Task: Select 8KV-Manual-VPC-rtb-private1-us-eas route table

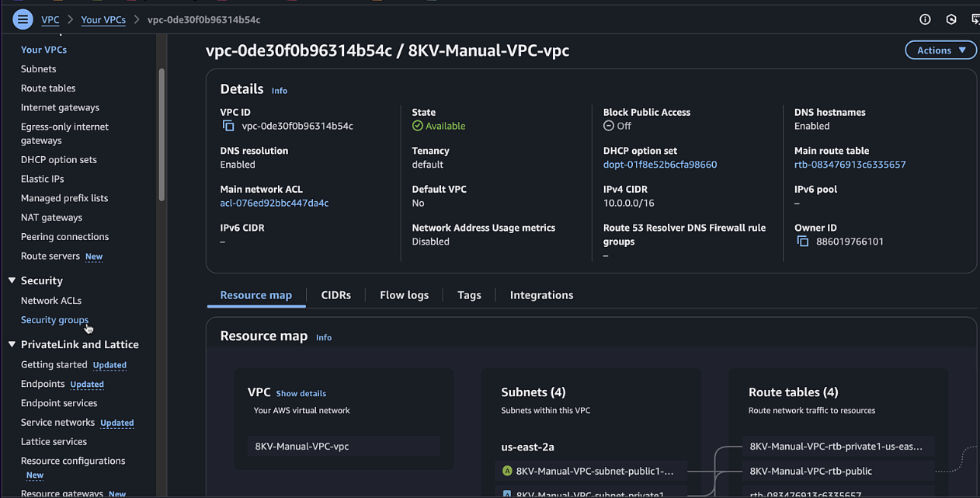Action: (x=838, y=447)
